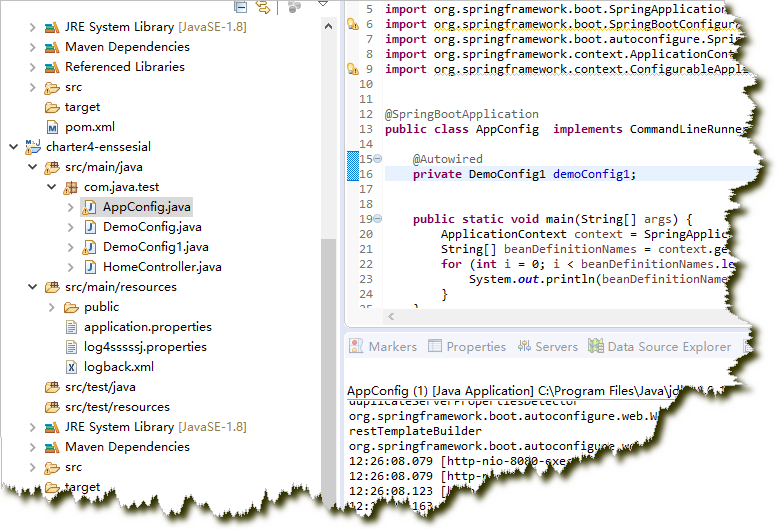Expand the Referenced Libraries node

click(32, 67)
